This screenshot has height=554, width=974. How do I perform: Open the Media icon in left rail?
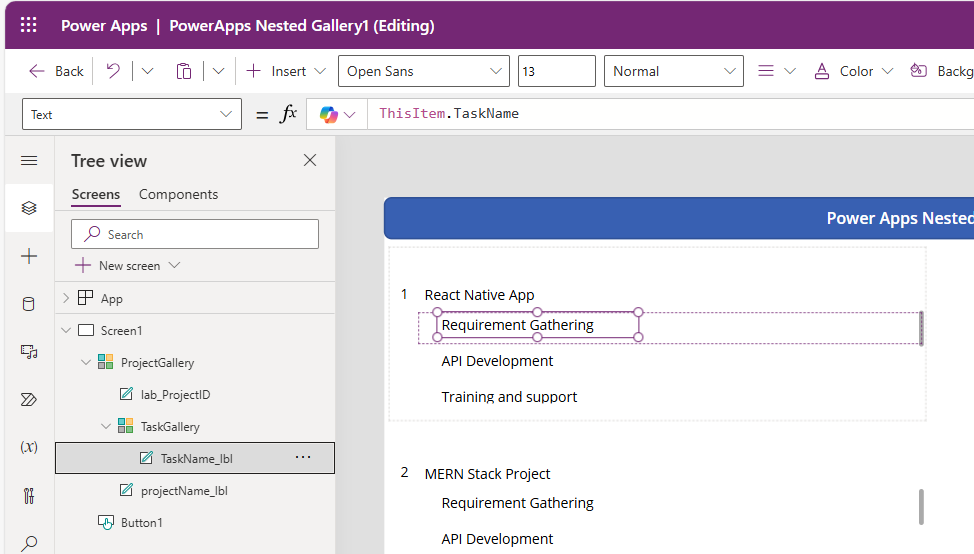click(x=29, y=352)
